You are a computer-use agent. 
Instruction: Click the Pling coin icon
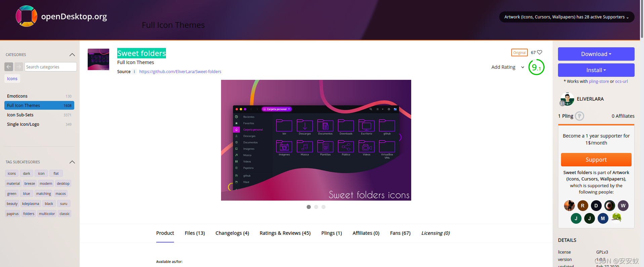[x=579, y=116]
